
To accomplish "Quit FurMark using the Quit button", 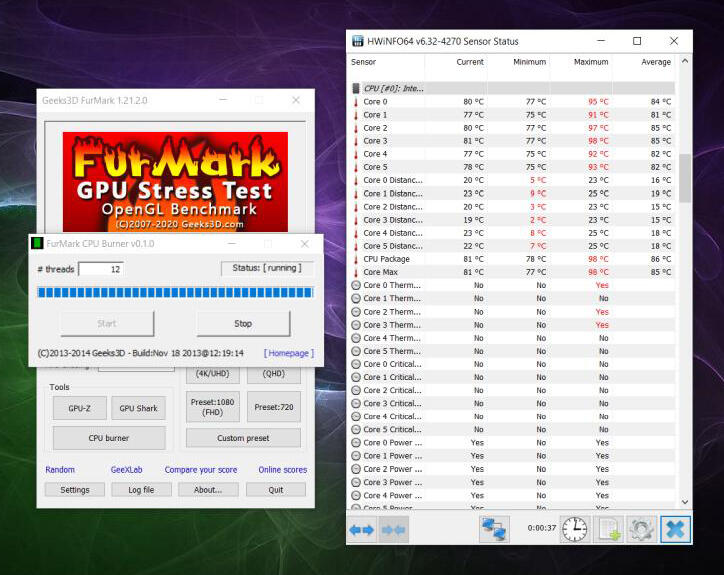I will (x=276, y=490).
